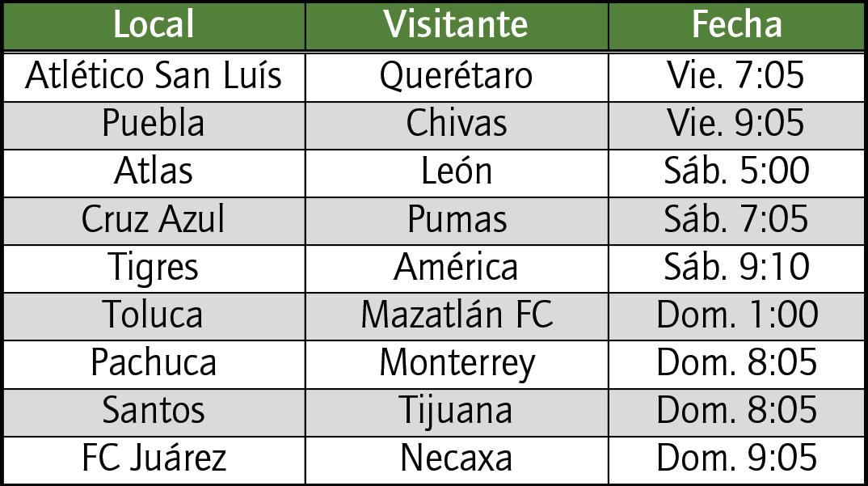Click the León visitor cell

pyautogui.click(x=457, y=173)
